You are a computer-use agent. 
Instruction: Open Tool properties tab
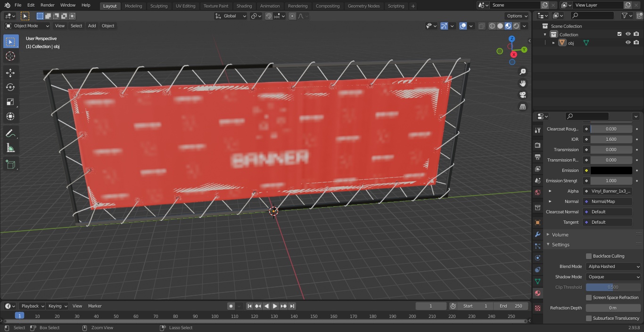[x=537, y=130]
